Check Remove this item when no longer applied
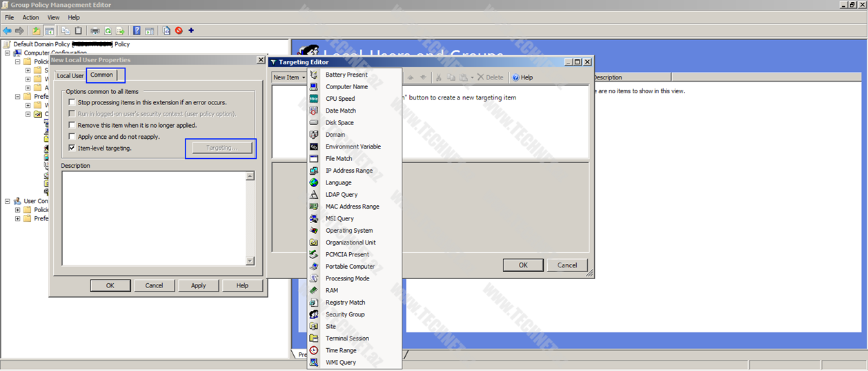 (72, 125)
